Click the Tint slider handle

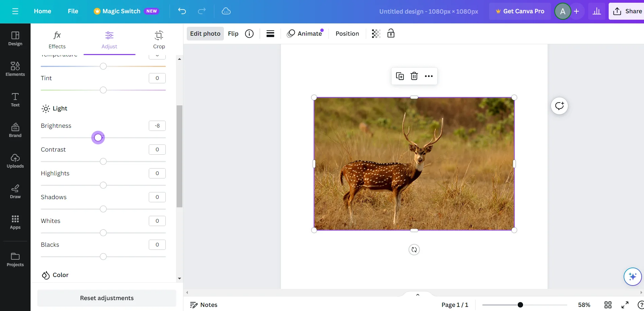pos(103,90)
